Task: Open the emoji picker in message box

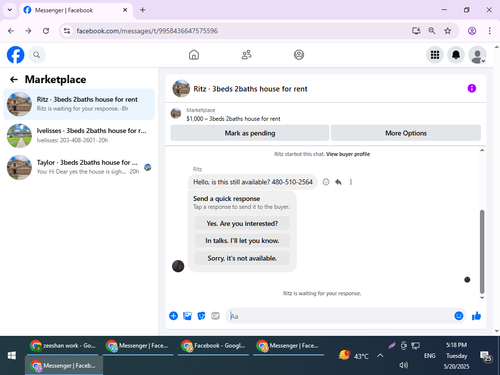Action: tap(459, 316)
